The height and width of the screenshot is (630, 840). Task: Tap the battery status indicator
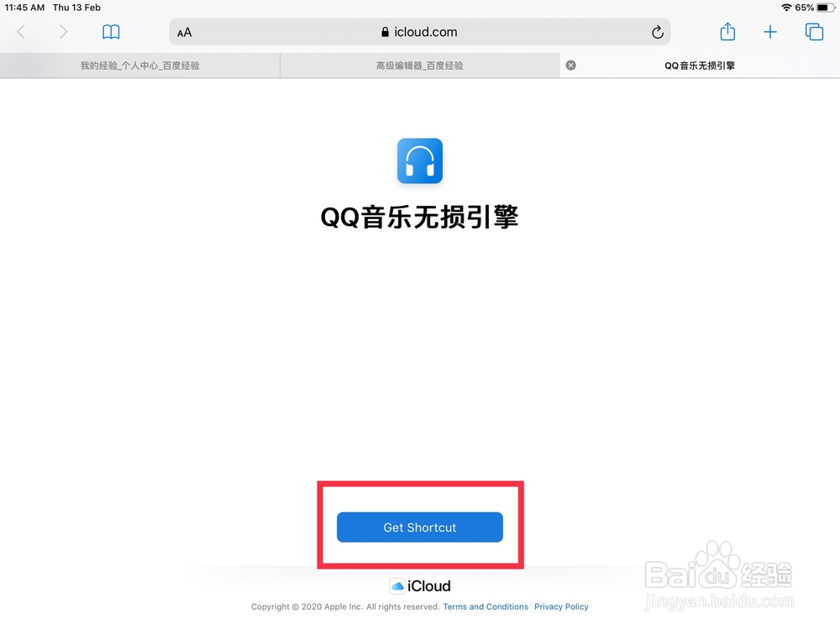(825, 8)
